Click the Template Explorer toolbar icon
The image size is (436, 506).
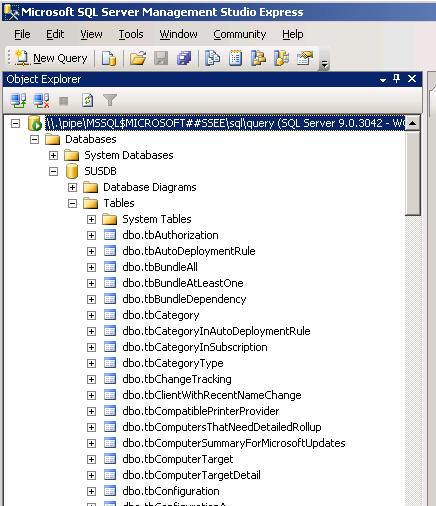pos(282,58)
